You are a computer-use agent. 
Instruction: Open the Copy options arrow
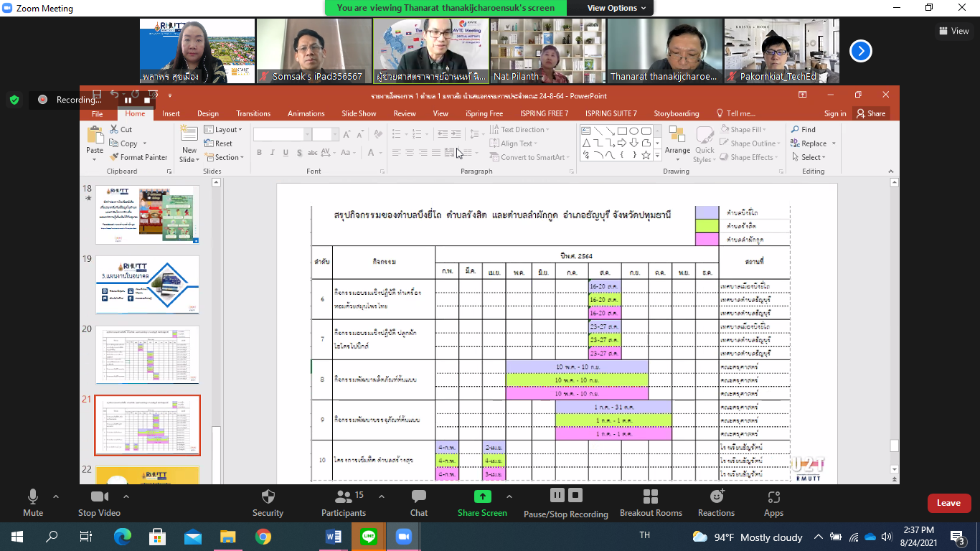pyautogui.click(x=144, y=143)
